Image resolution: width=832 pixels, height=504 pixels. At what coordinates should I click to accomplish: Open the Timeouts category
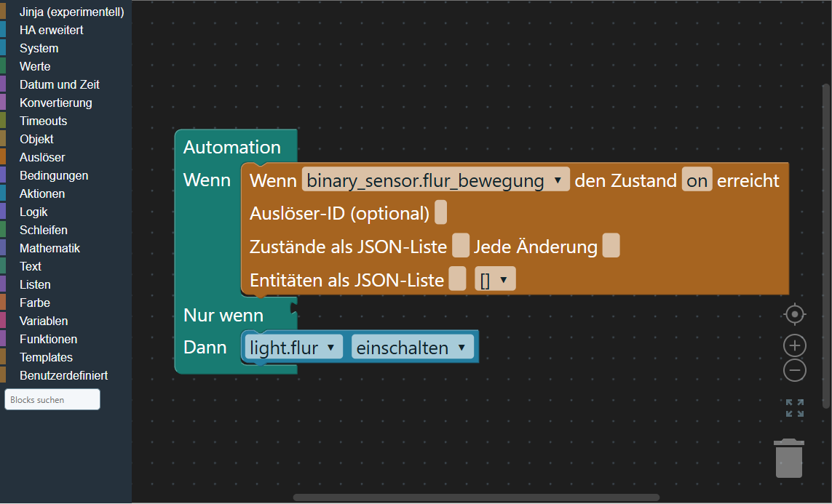(x=66, y=121)
